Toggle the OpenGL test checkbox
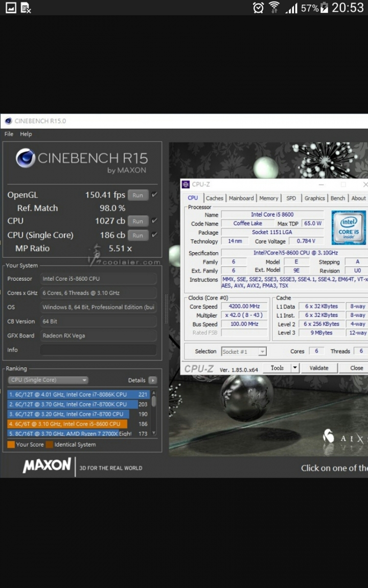Viewport: 368px width, 588px height. [154, 194]
